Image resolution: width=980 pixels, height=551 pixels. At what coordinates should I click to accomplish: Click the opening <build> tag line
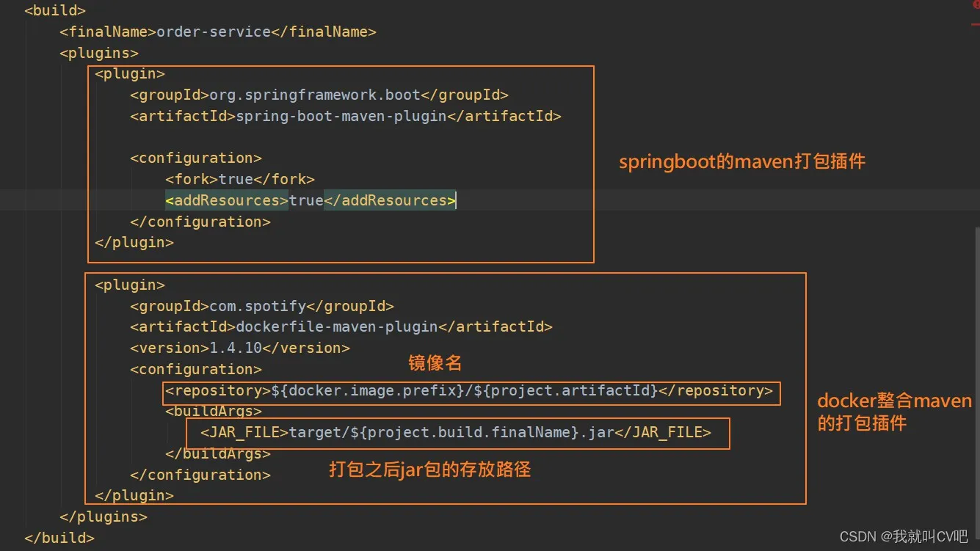point(55,10)
